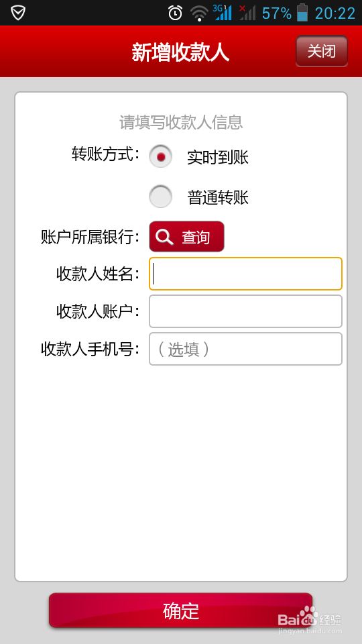362x644 pixels.
Task: Click the 确定 confirm button
Action: point(180,610)
